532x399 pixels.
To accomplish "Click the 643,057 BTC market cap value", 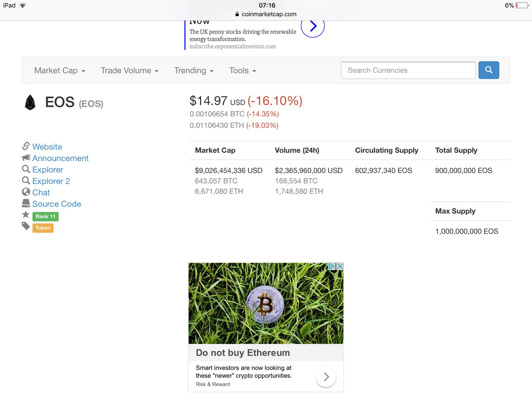I will click(x=216, y=181).
